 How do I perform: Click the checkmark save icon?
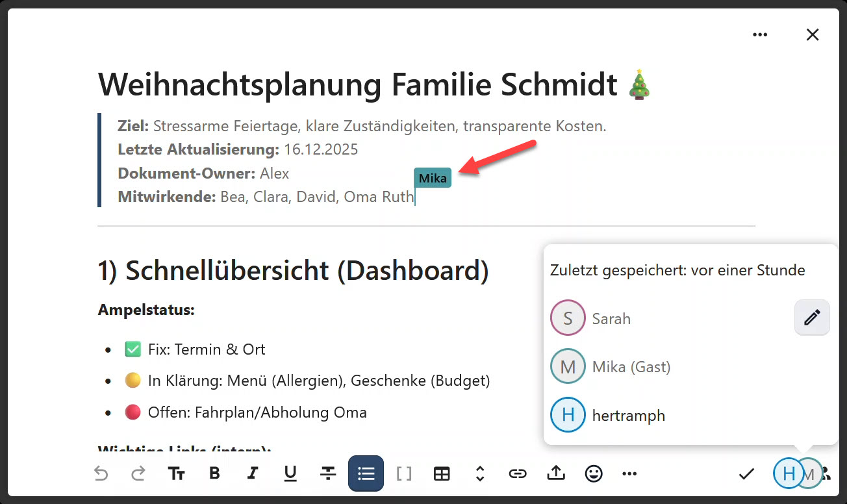pos(746,474)
